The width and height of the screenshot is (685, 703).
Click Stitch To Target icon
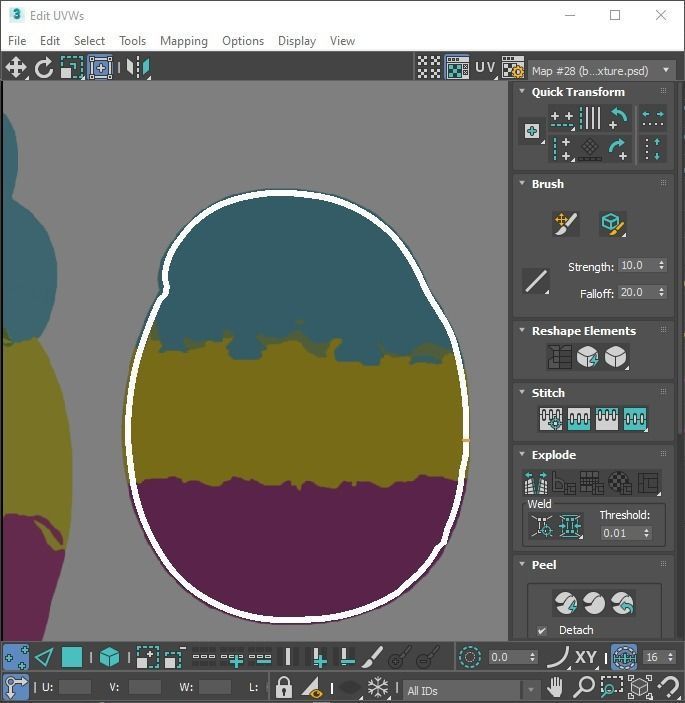(x=551, y=418)
